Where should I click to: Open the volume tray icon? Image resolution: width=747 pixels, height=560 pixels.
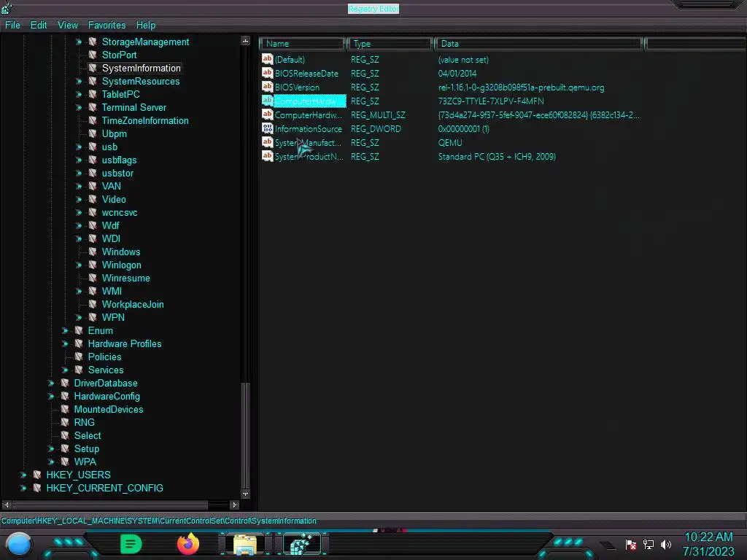pyautogui.click(x=666, y=544)
